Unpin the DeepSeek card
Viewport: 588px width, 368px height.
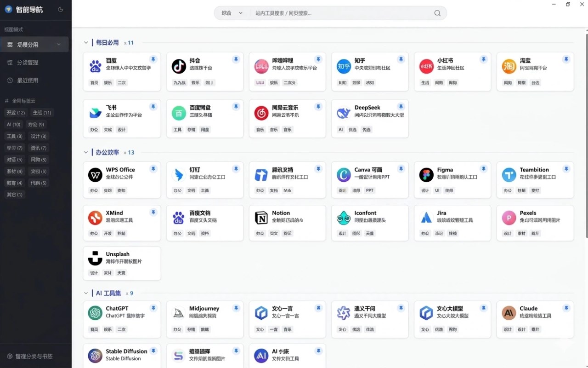pyautogui.click(x=401, y=107)
